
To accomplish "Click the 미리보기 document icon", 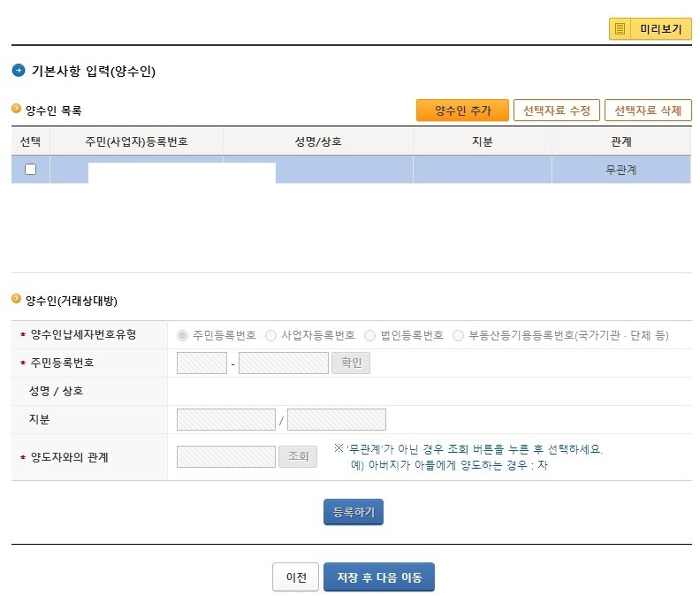I will click(620, 29).
